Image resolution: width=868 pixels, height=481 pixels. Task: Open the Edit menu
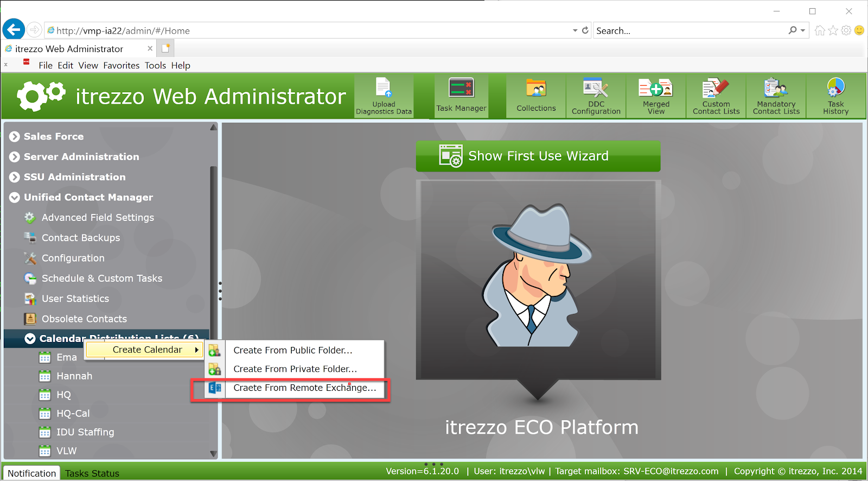point(65,65)
